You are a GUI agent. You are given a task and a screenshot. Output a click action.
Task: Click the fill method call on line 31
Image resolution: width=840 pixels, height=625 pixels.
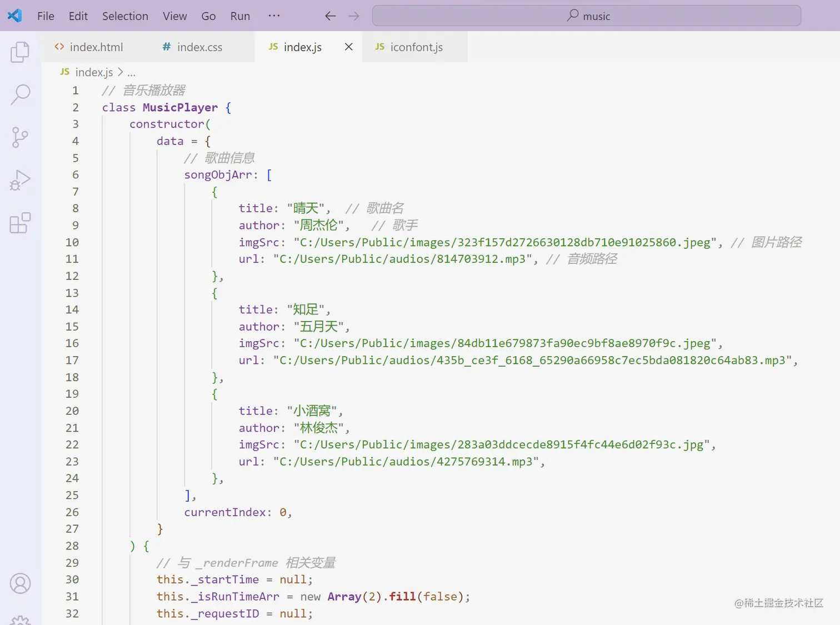tap(402, 597)
